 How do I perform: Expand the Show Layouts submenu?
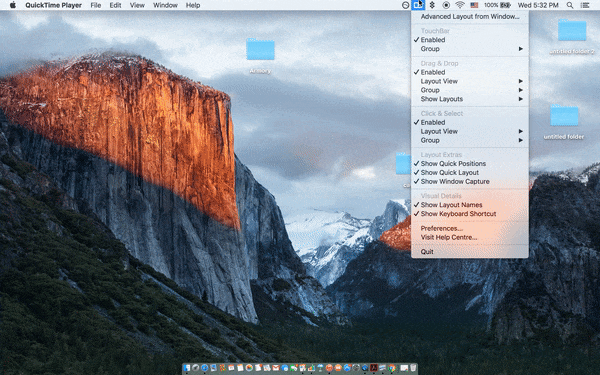(470, 99)
